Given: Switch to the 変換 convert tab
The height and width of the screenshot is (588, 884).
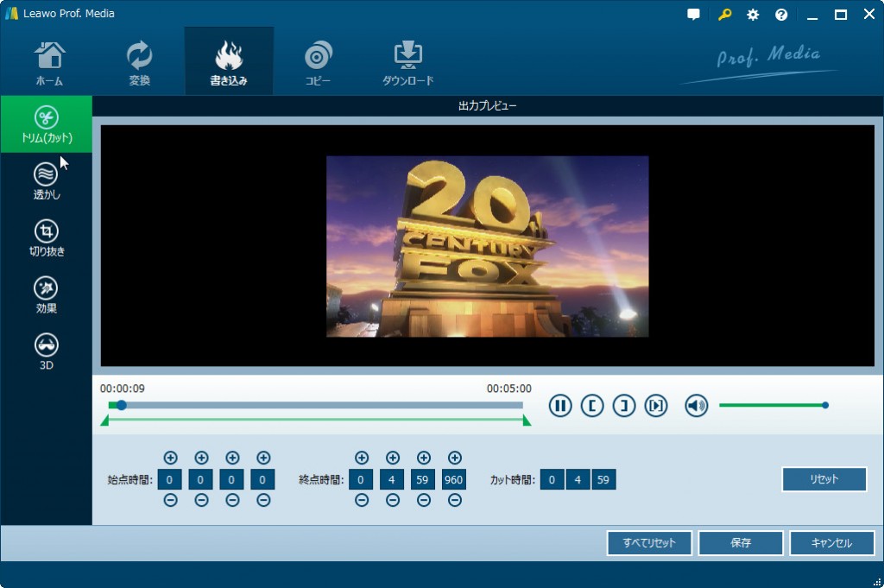Looking at the screenshot, I should [139, 64].
